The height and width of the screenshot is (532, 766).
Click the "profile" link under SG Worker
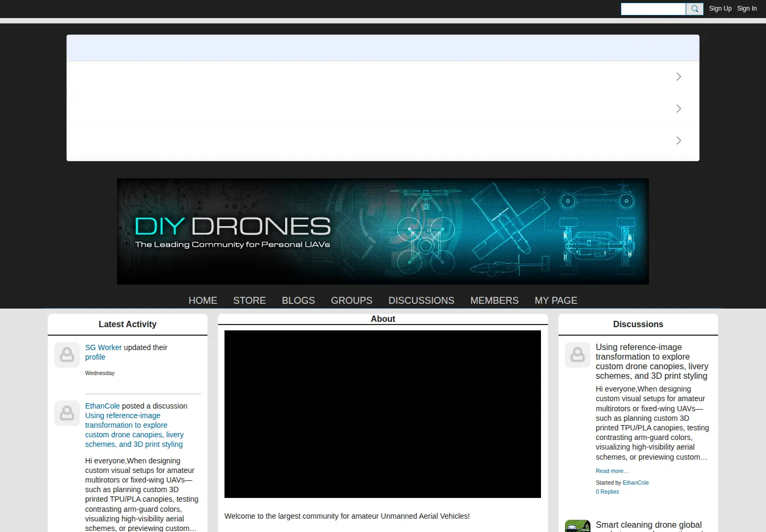(x=95, y=357)
